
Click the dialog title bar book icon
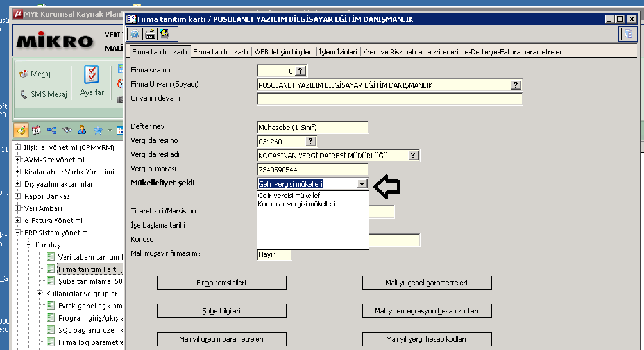[131, 19]
